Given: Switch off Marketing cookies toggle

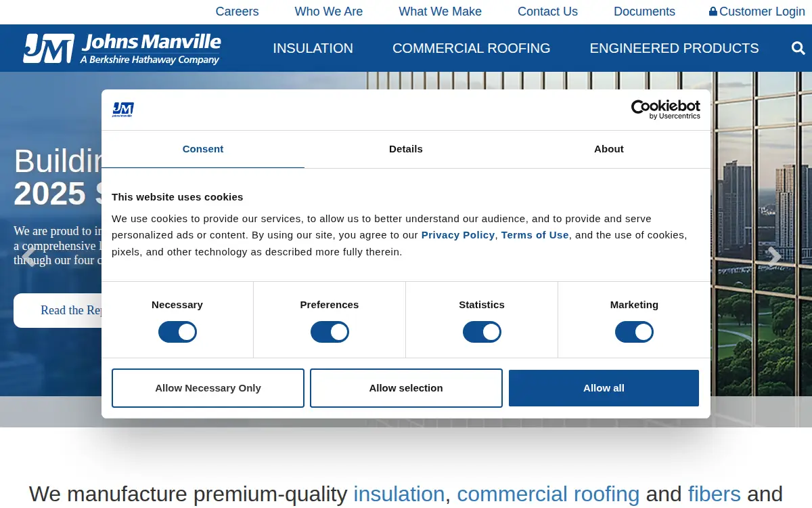Looking at the screenshot, I should 634,332.
